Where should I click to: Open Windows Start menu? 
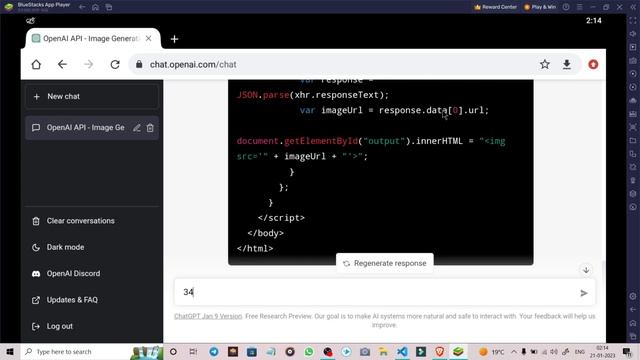click(10, 352)
